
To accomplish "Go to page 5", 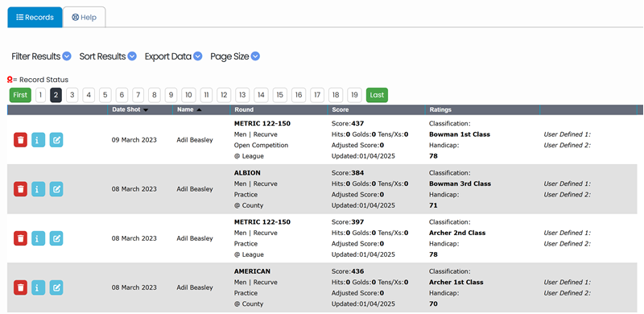I will 105,95.
